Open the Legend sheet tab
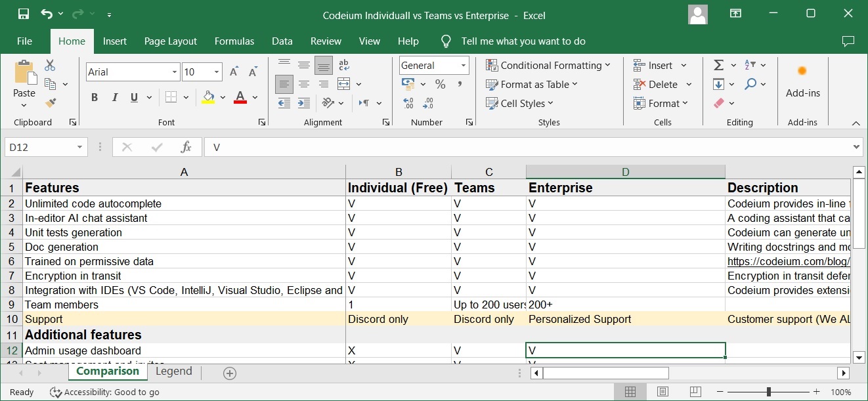 pyautogui.click(x=173, y=371)
